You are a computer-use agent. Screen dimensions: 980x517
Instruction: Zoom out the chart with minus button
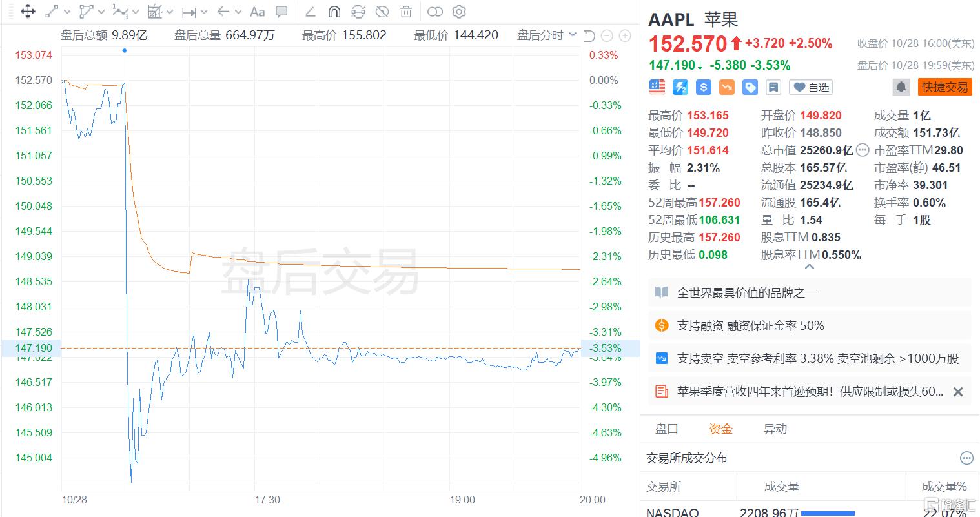click(x=607, y=35)
